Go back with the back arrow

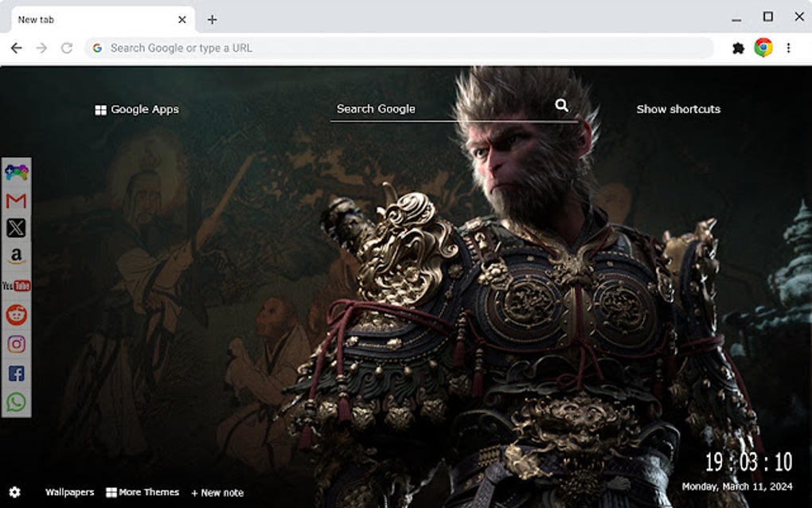pos(17,48)
